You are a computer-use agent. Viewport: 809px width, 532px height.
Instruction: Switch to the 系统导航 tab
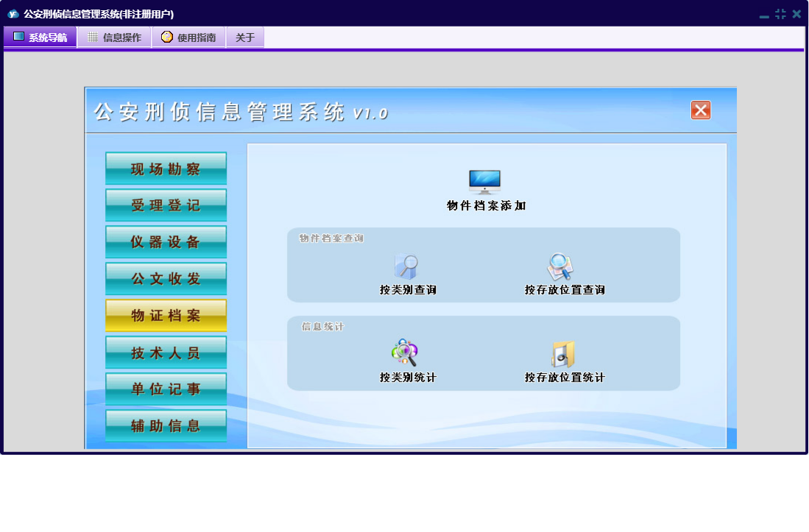point(40,38)
